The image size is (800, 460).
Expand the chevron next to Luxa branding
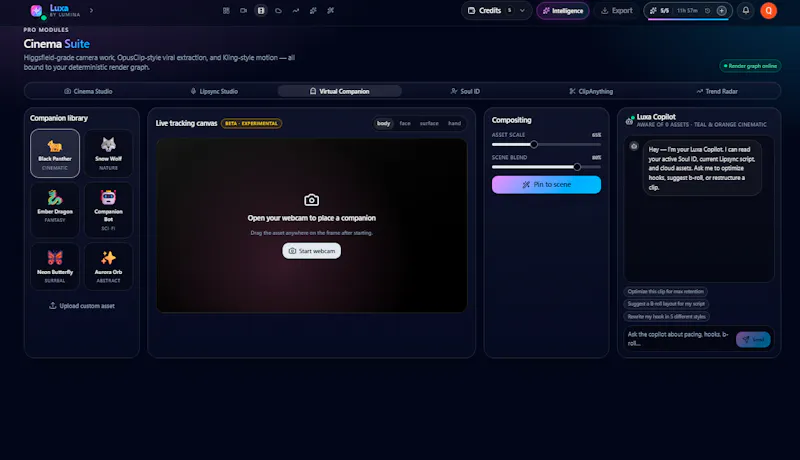(x=91, y=10)
